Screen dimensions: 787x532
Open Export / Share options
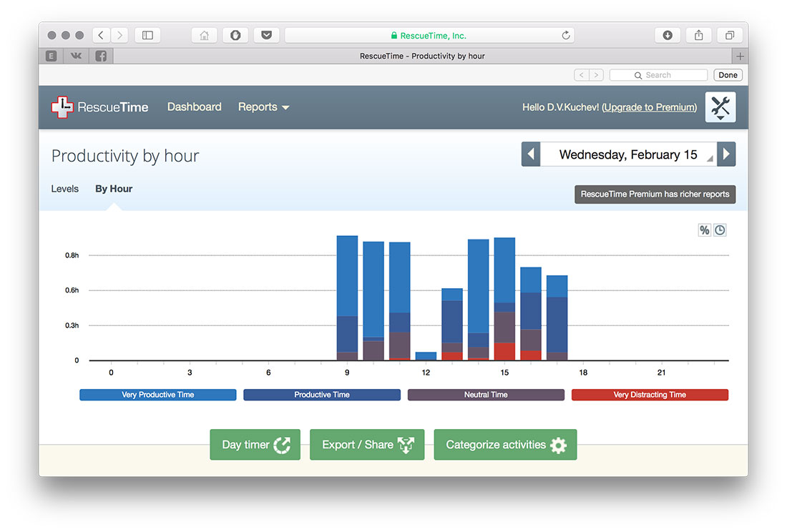[x=367, y=445]
